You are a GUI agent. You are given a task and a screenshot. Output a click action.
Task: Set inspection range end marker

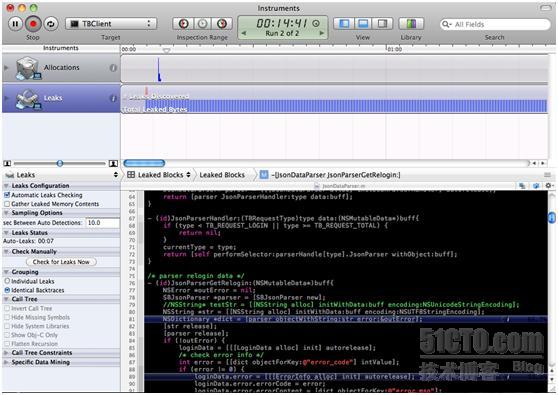[222, 24]
